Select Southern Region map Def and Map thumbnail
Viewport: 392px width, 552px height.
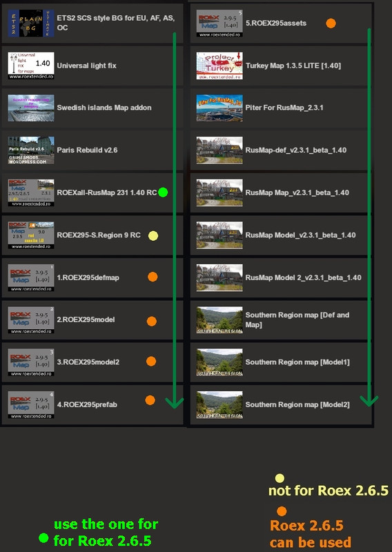coord(219,319)
